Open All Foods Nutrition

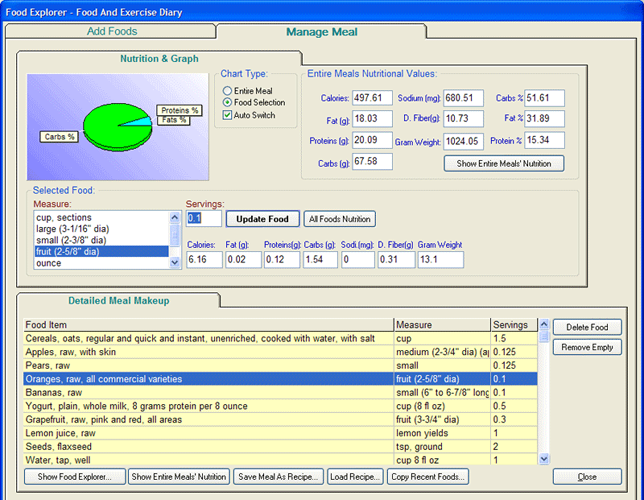340,219
